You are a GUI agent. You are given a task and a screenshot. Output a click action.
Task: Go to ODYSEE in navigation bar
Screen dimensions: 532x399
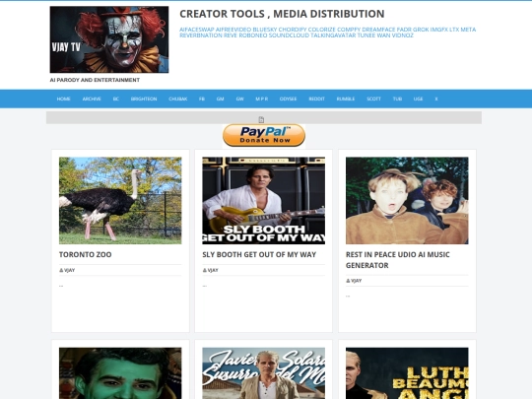pos(288,99)
